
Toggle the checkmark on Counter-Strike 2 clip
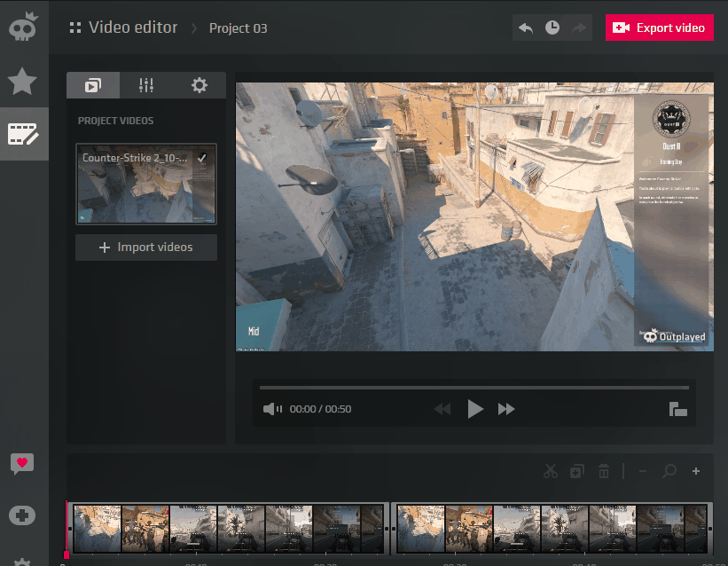(x=202, y=158)
